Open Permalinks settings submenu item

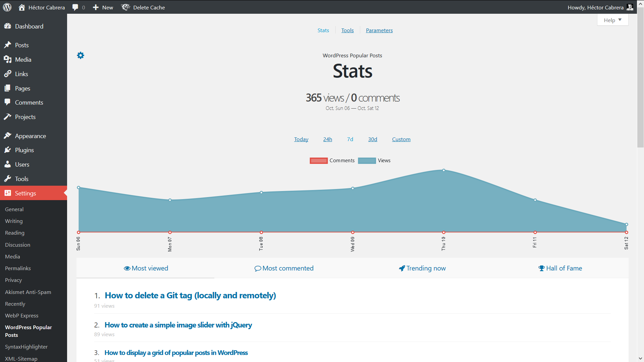tap(18, 268)
